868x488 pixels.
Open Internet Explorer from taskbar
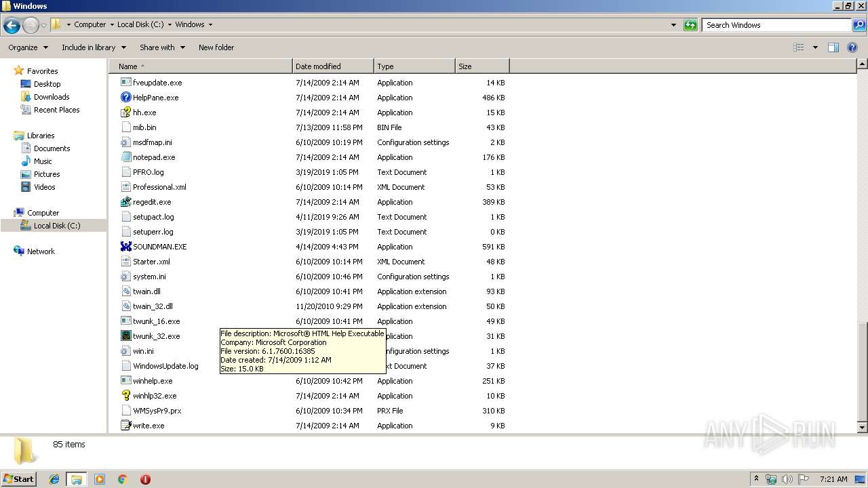coord(54,479)
